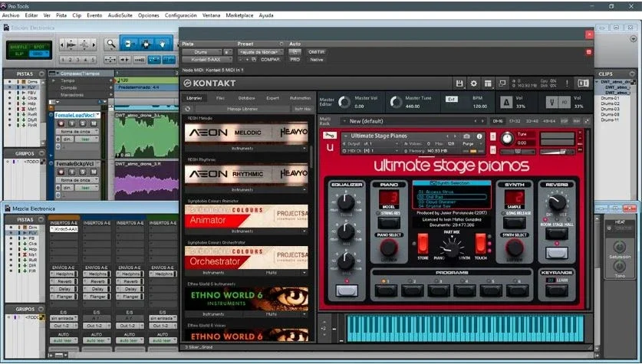Toggle Kontakt minimized view icon
642x364 pixels.
pyautogui.click(x=502, y=84)
